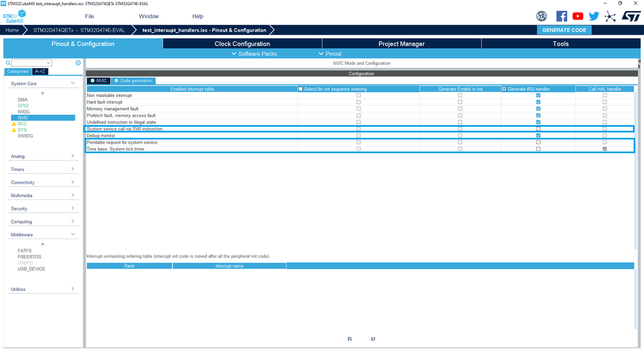Toggle Generate IRQ handler for Hard fault interrupt

[538, 102]
